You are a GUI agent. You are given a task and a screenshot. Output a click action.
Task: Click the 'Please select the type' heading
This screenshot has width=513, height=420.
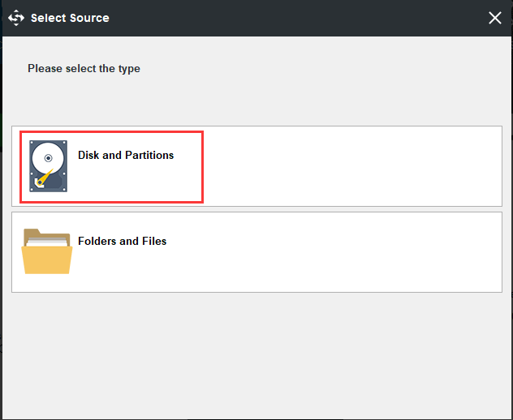tap(84, 69)
